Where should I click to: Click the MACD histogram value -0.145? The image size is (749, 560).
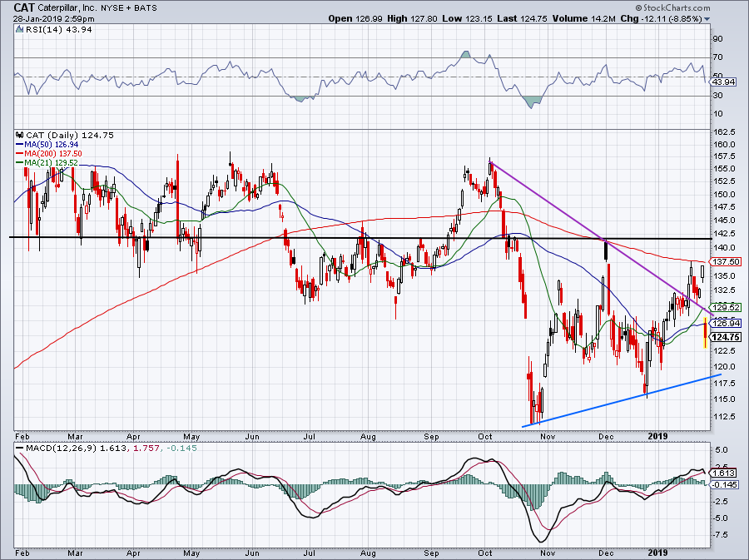pyautogui.click(x=182, y=448)
